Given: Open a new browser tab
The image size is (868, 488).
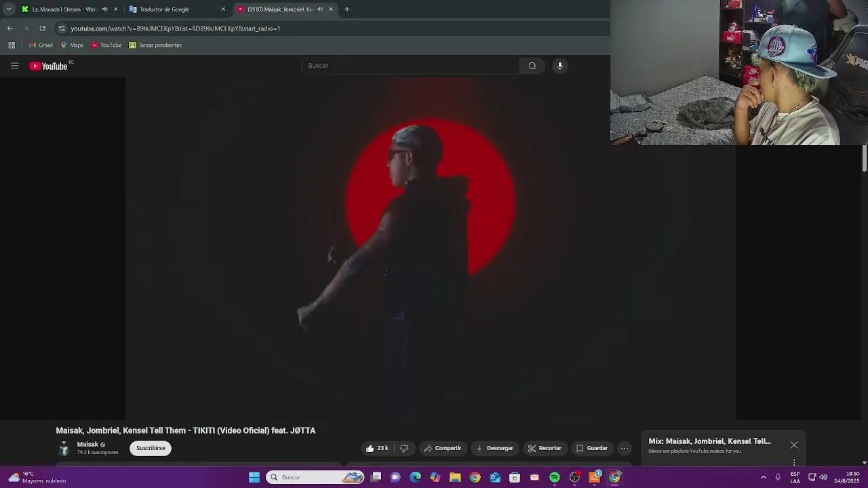Looking at the screenshot, I should tap(347, 9).
